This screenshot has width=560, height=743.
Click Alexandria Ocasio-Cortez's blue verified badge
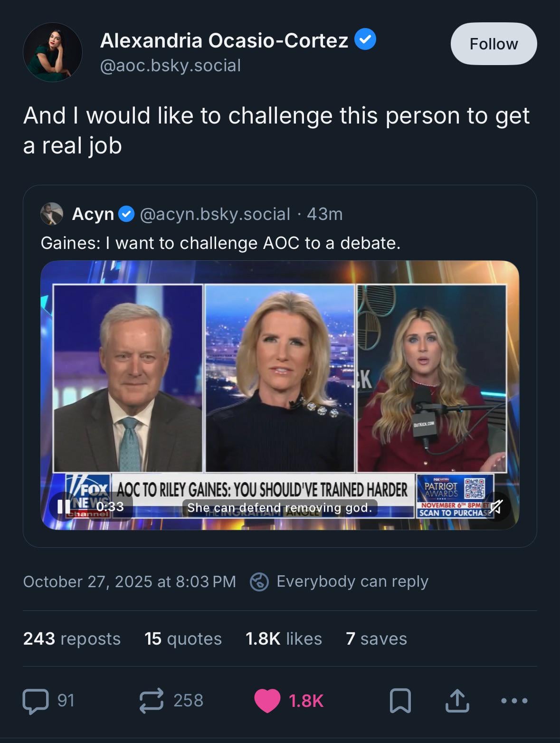pyautogui.click(x=366, y=40)
